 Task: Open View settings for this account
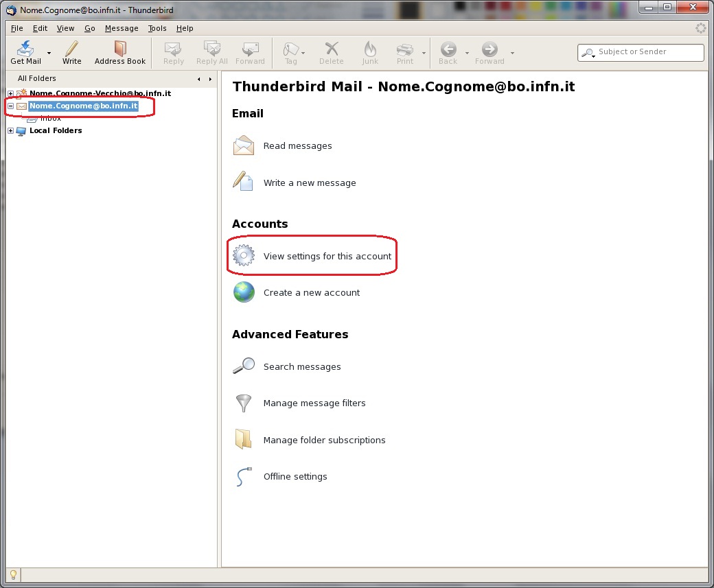pyautogui.click(x=327, y=256)
